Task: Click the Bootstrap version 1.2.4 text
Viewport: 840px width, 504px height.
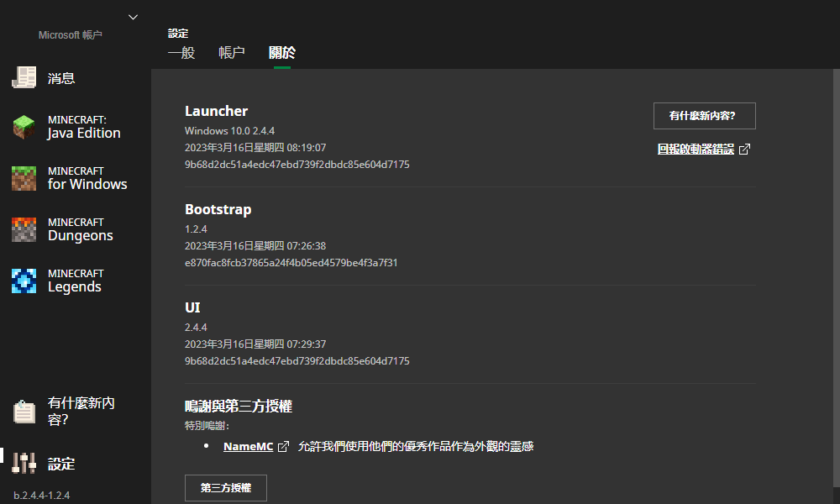Action: click(x=196, y=229)
